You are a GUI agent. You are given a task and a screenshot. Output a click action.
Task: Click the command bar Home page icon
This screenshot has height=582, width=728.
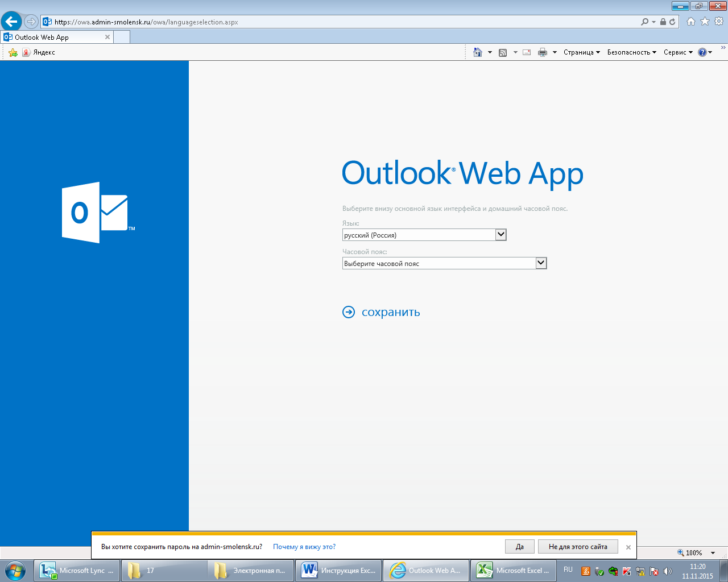coord(478,52)
